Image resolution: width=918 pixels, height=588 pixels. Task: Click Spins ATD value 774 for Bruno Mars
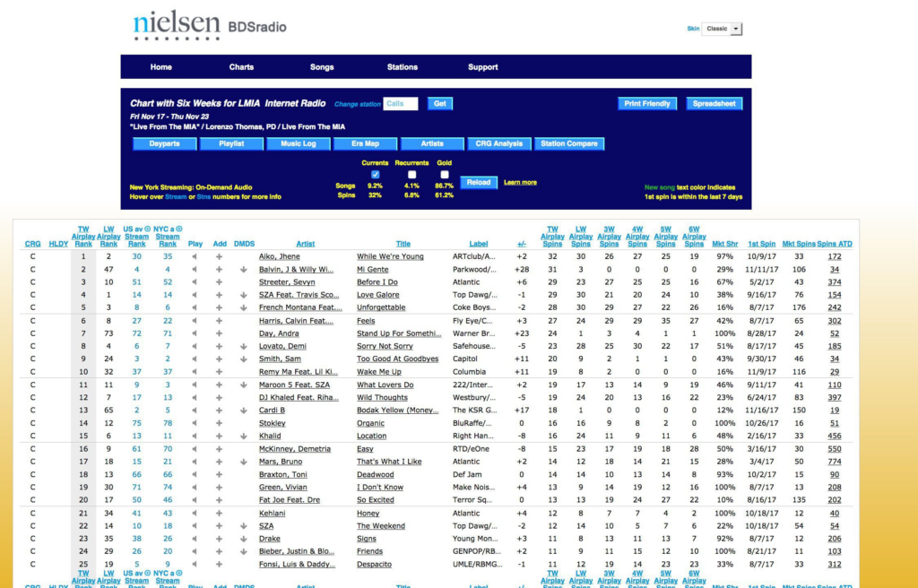coord(835,463)
